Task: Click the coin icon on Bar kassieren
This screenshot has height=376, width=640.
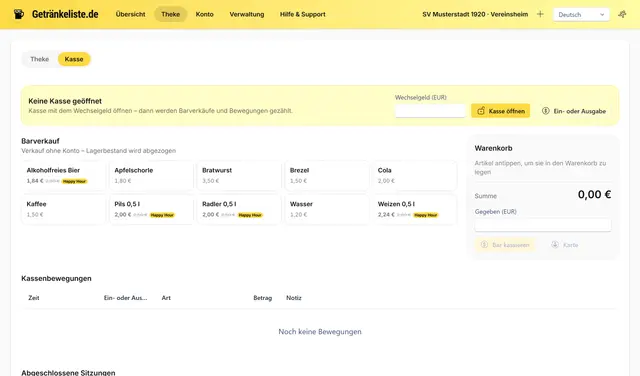Action: click(484, 245)
